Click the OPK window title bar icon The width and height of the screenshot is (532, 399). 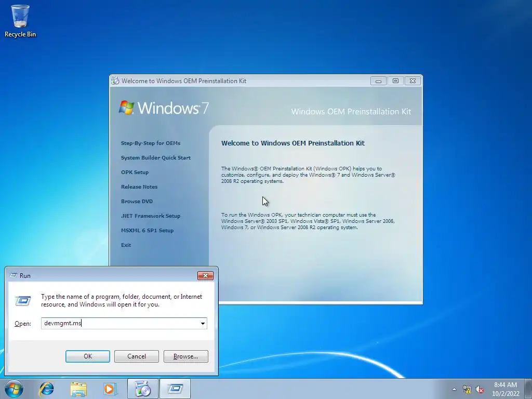(x=115, y=81)
